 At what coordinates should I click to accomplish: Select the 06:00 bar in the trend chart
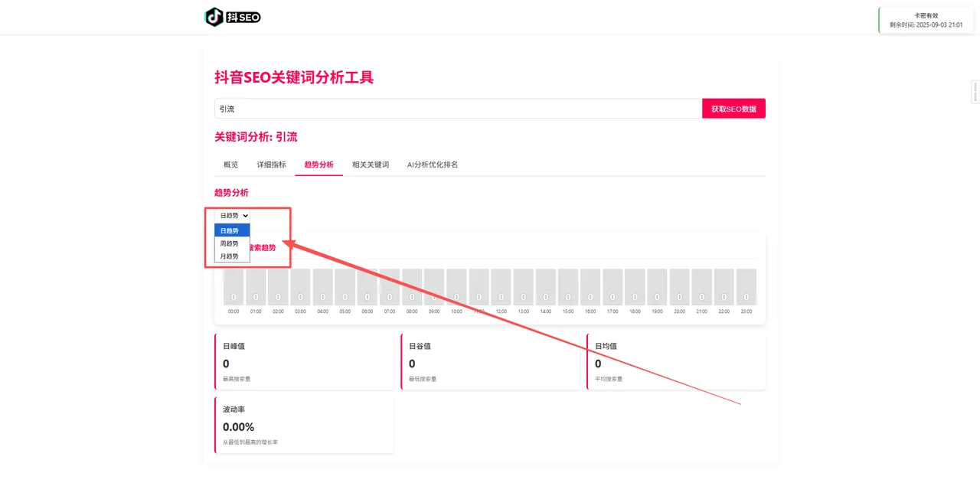(x=367, y=287)
